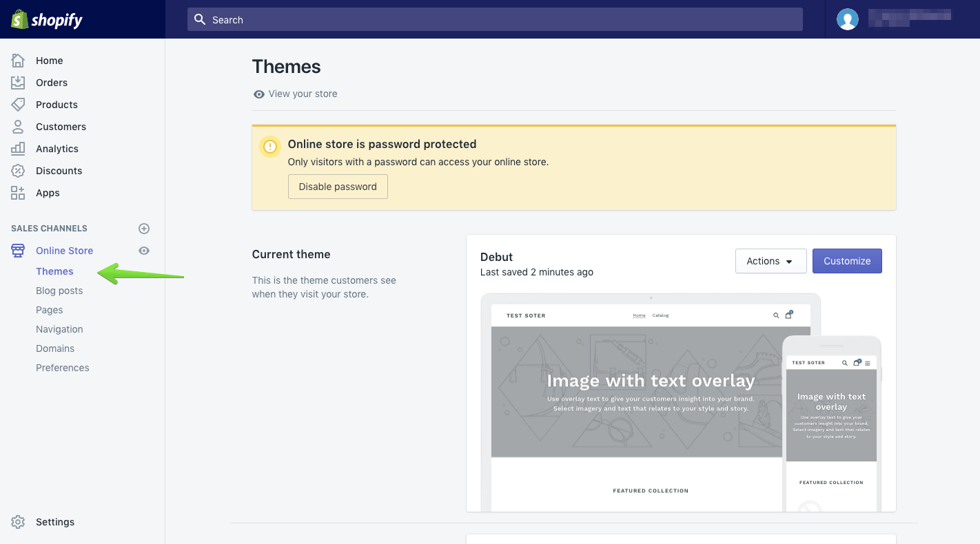Viewport: 980px width, 544px height.
Task: Open Apps with the grid icon
Action: [18, 193]
